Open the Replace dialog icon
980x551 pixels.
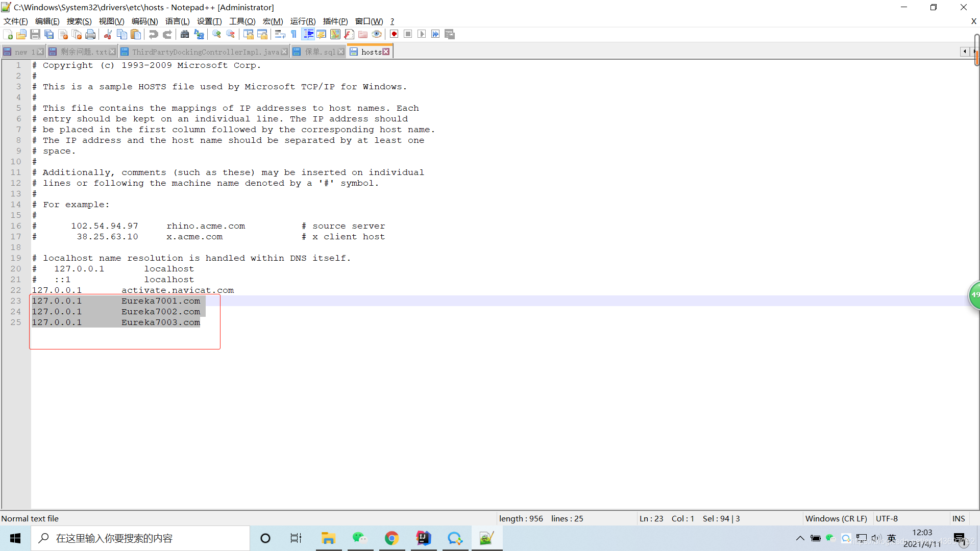(x=199, y=34)
